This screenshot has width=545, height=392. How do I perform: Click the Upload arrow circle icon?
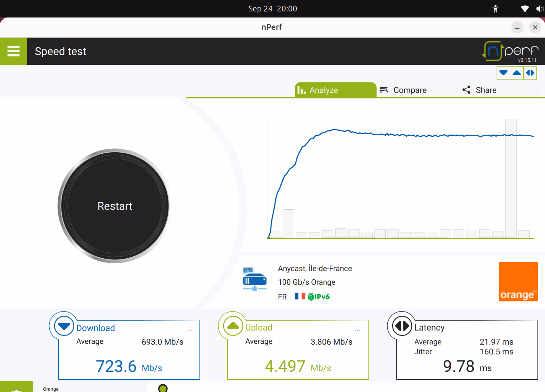[233, 326]
